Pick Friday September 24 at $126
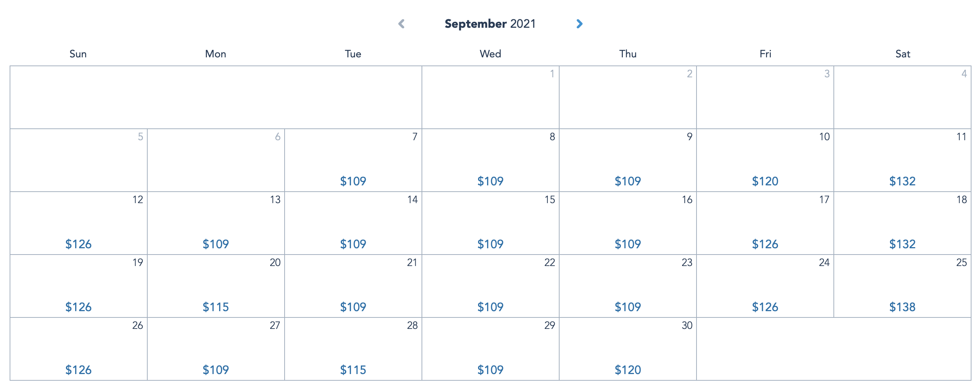Viewport: 980px width, 387px height. coord(765,286)
